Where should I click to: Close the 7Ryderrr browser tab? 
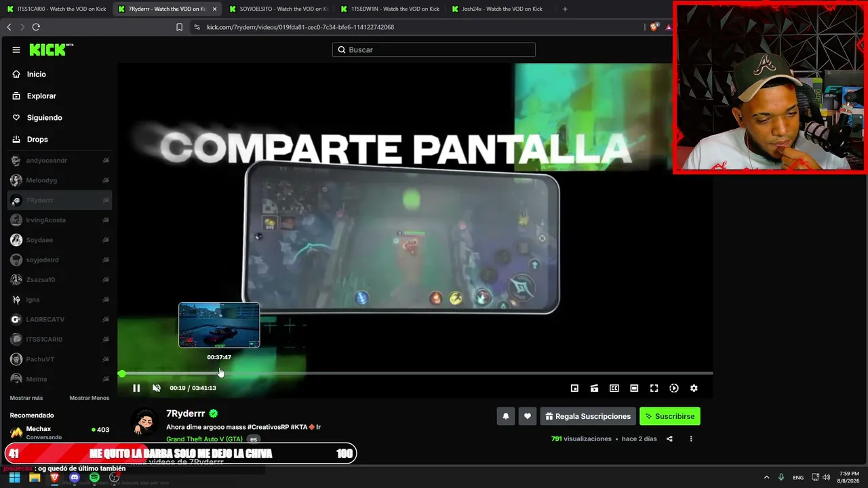coord(215,9)
